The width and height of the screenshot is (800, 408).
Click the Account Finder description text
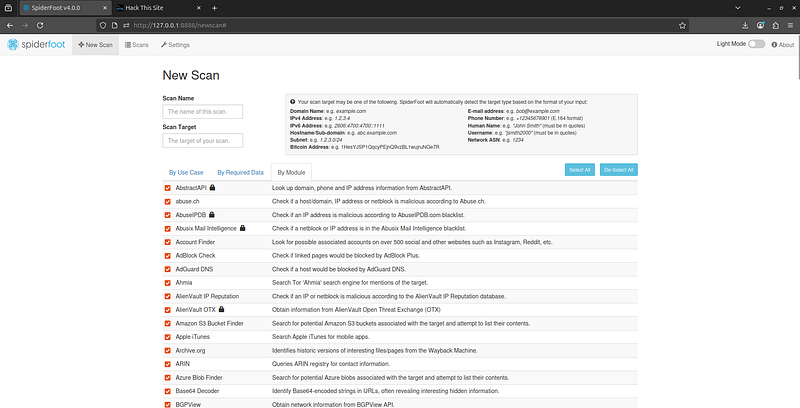(412, 242)
